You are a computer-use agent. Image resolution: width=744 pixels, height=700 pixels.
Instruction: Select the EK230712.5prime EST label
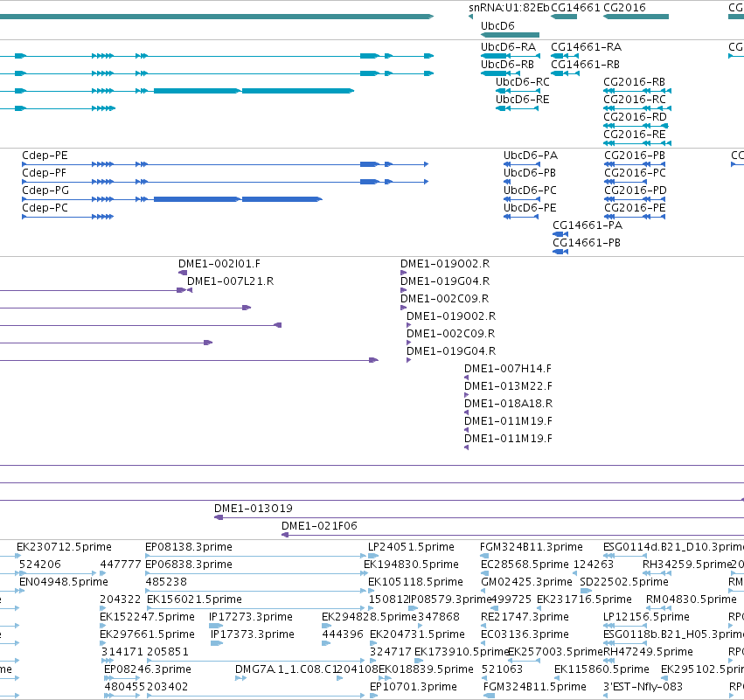click(64, 547)
